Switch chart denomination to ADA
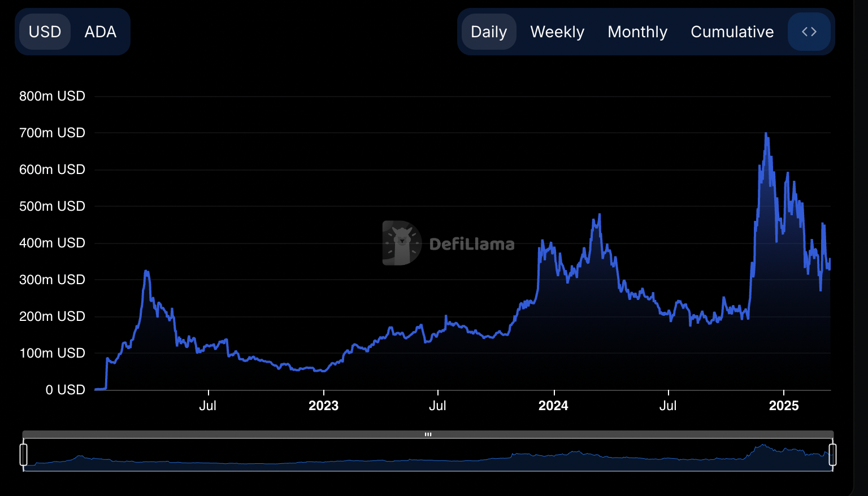The height and width of the screenshot is (496, 868). [x=101, y=32]
